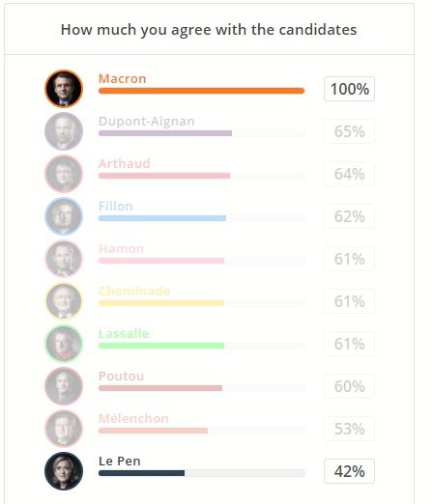Click the Le Pen name label
432x504 pixels.
click(x=120, y=462)
